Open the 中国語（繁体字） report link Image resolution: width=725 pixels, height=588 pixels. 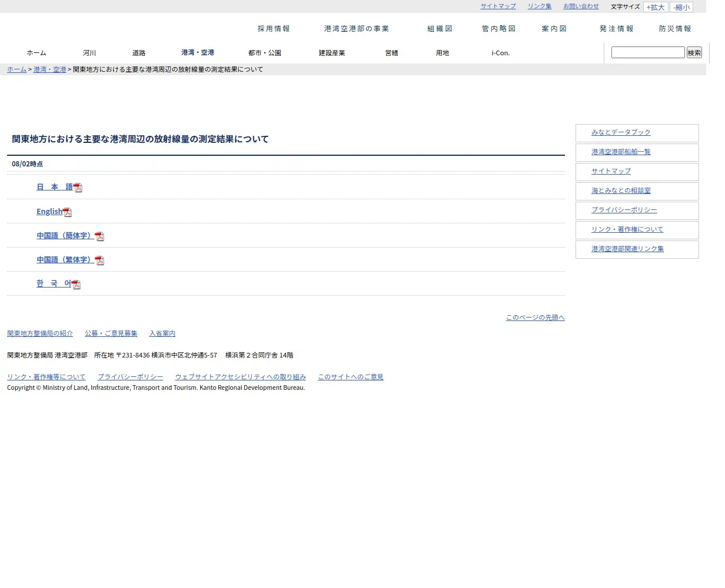pyautogui.click(x=65, y=260)
